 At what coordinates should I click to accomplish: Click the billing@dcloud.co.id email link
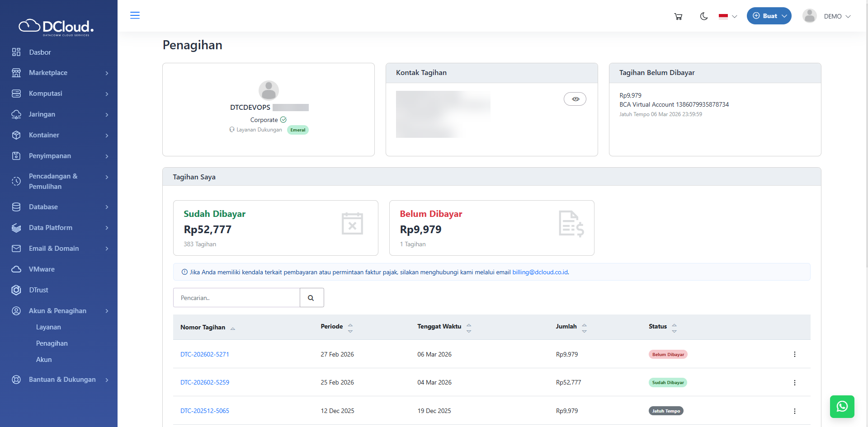(540, 272)
